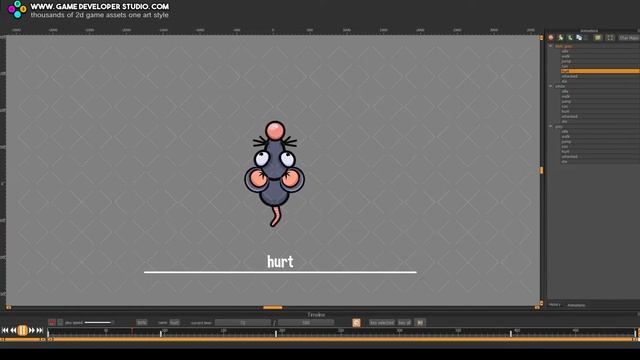Click the current time input field

click(243, 322)
